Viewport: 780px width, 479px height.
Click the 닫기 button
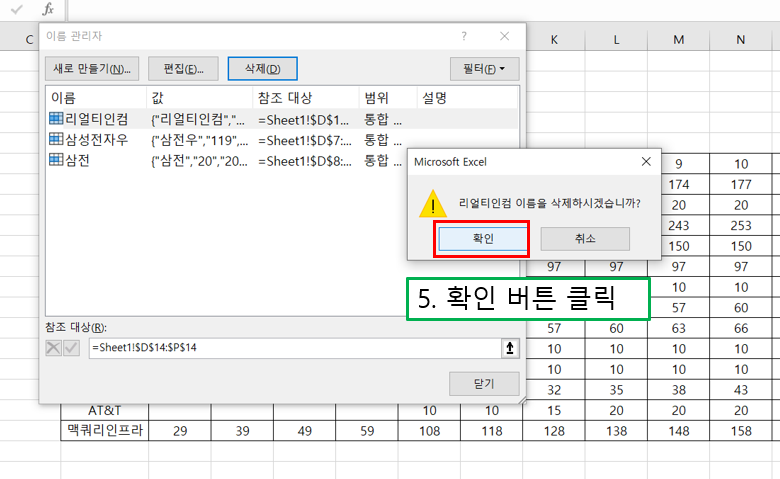(484, 383)
